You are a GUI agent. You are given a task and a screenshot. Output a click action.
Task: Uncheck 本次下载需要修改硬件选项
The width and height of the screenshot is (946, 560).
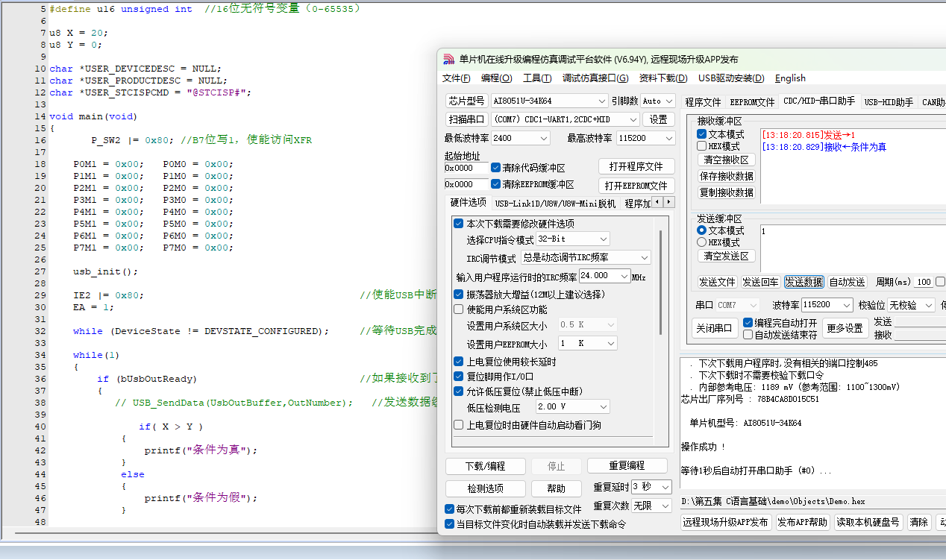[459, 224]
